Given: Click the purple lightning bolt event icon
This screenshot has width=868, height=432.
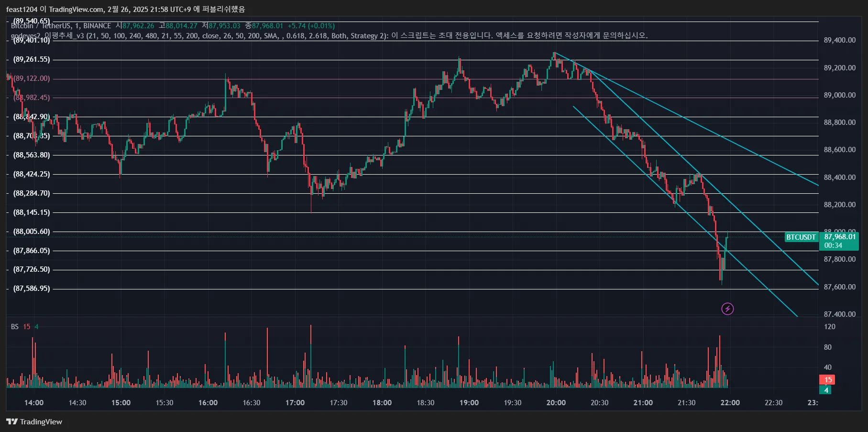Looking at the screenshot, I should coord(727,309).
